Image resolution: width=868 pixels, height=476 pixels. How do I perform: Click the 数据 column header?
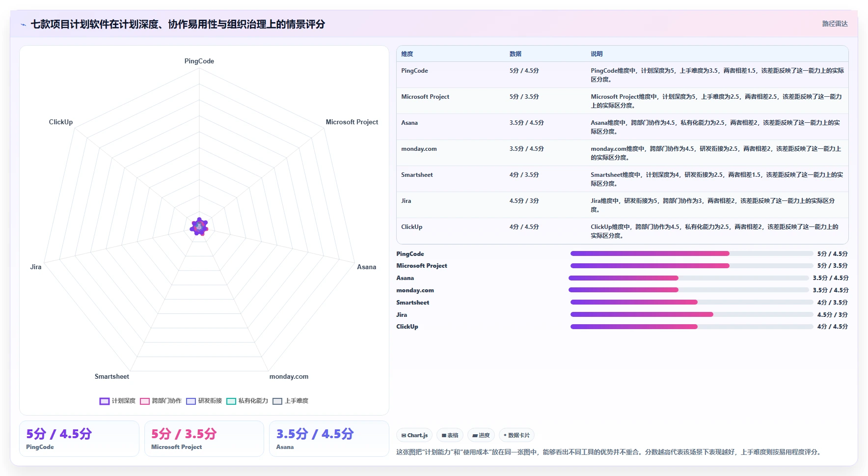[515, 54]
